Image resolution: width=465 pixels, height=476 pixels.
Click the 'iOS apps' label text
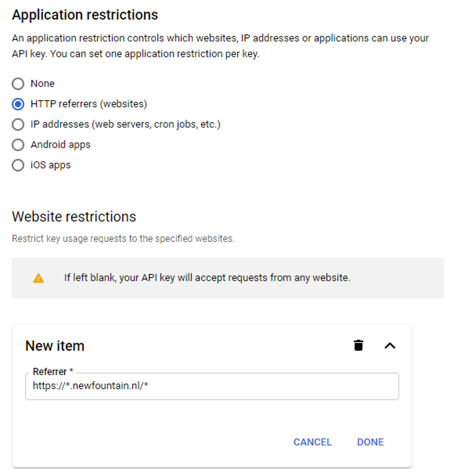[51, 165]
